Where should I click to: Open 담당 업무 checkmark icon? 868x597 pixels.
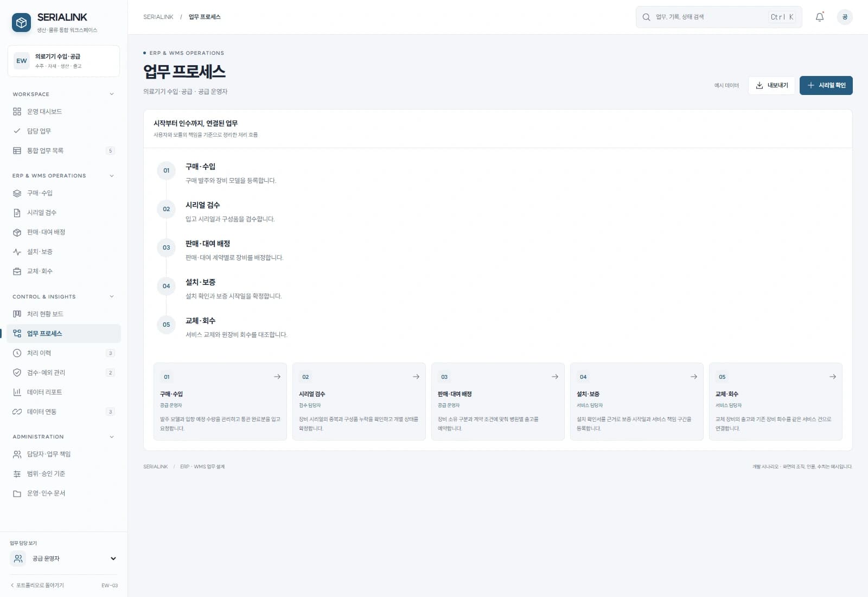[x=17, y=131]
